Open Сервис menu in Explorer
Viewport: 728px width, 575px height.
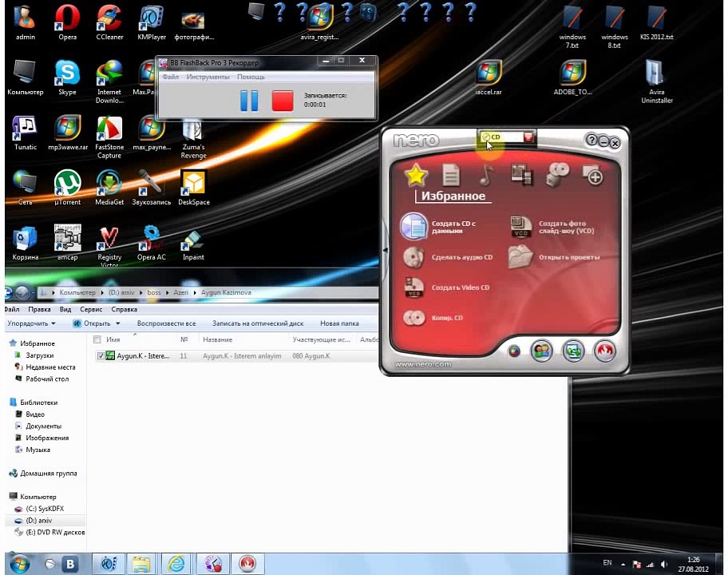pyautogui.click(x=91, y=309)
